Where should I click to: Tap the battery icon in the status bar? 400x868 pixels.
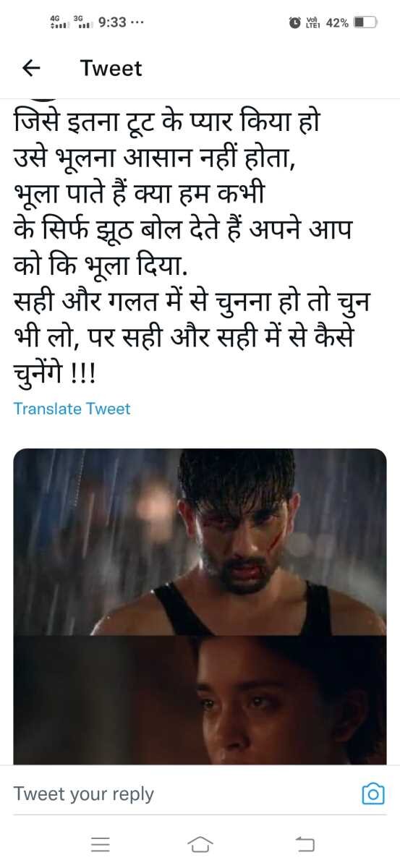365,22
